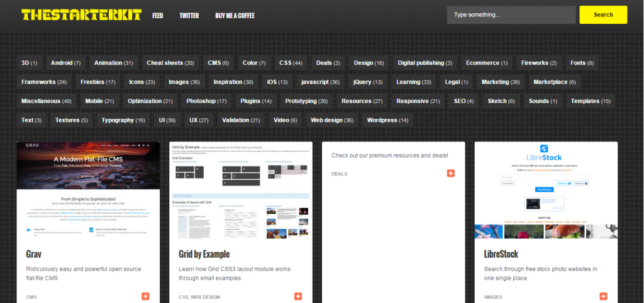This screenshot has height=303, width=644.
Task: Open the LibreStock preview thumbnail
Action: click(x=546, y=190)
